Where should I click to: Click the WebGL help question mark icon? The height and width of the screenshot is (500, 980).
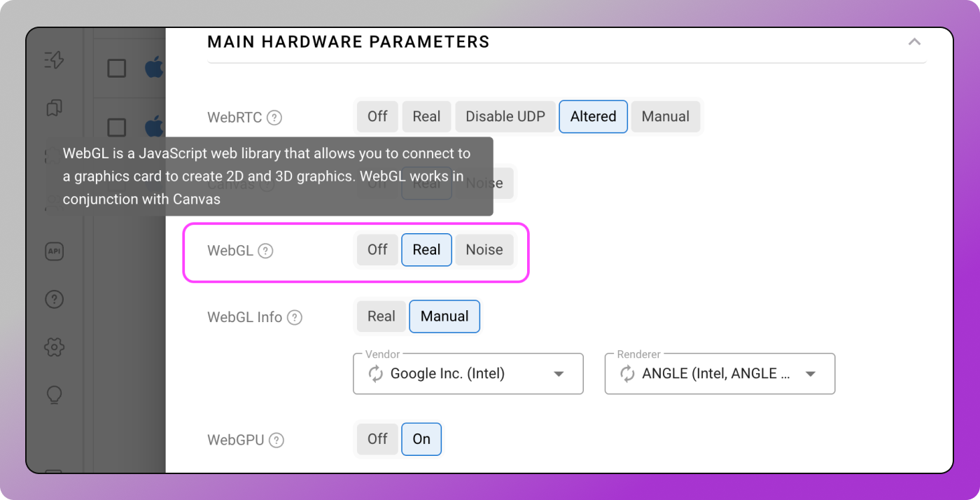(265, 251)
